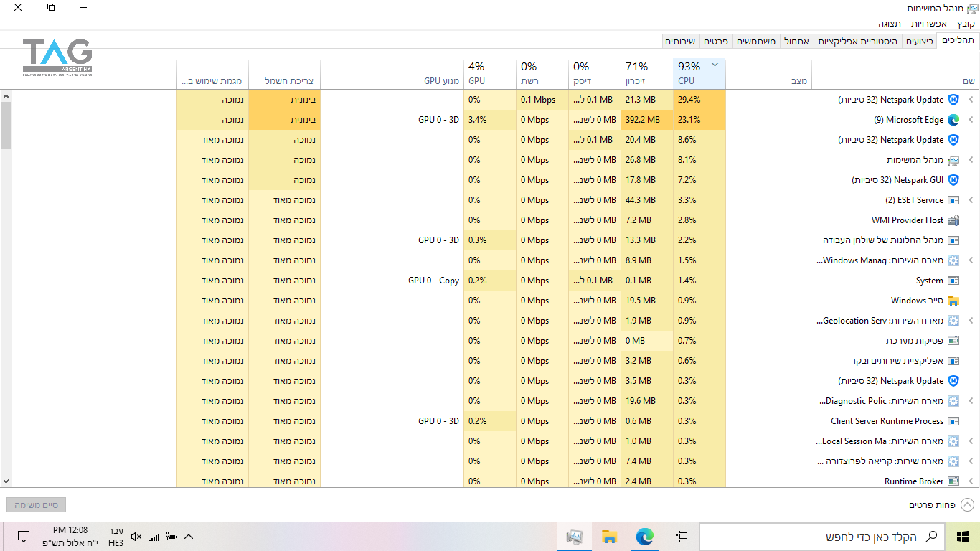Switch to the היסטוריית אפליקציות tab

(x=857, y=42)
